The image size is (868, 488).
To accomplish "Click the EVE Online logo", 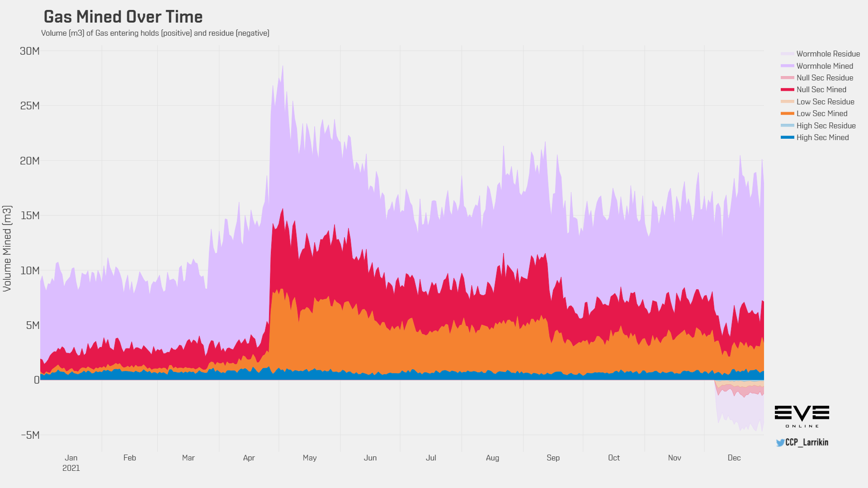I will click(x=802, y=417).
